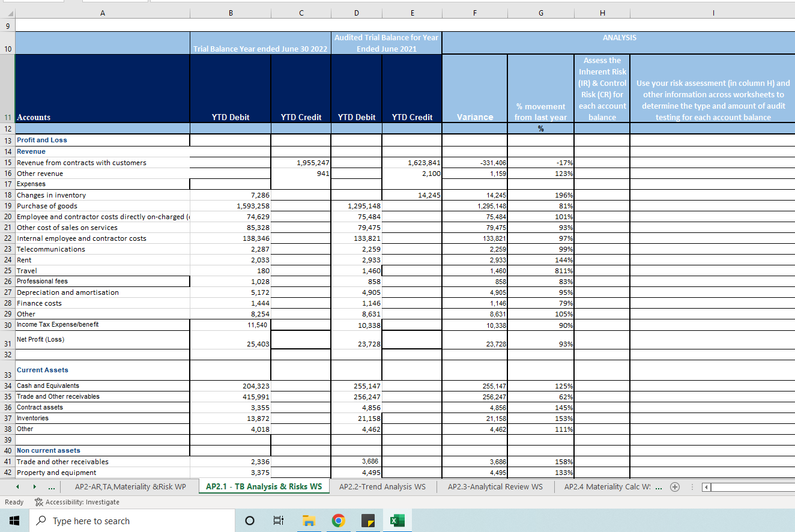Show hidden sheet tabs via ellipsis

[x=52, y=487]
